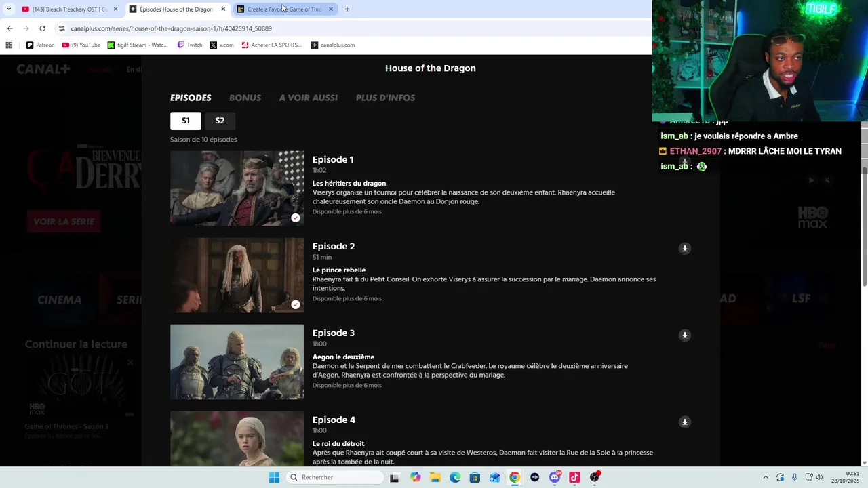Open the x.com bookmark

click(x=222, y=45)
